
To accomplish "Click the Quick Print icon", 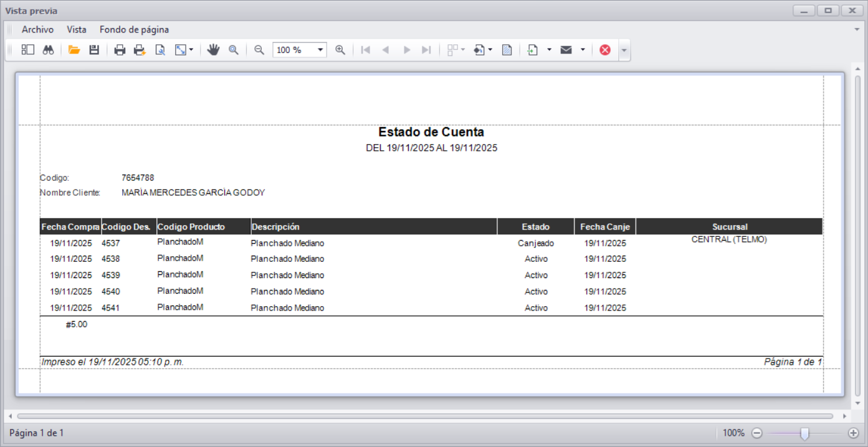I will (x=140, y=50).
